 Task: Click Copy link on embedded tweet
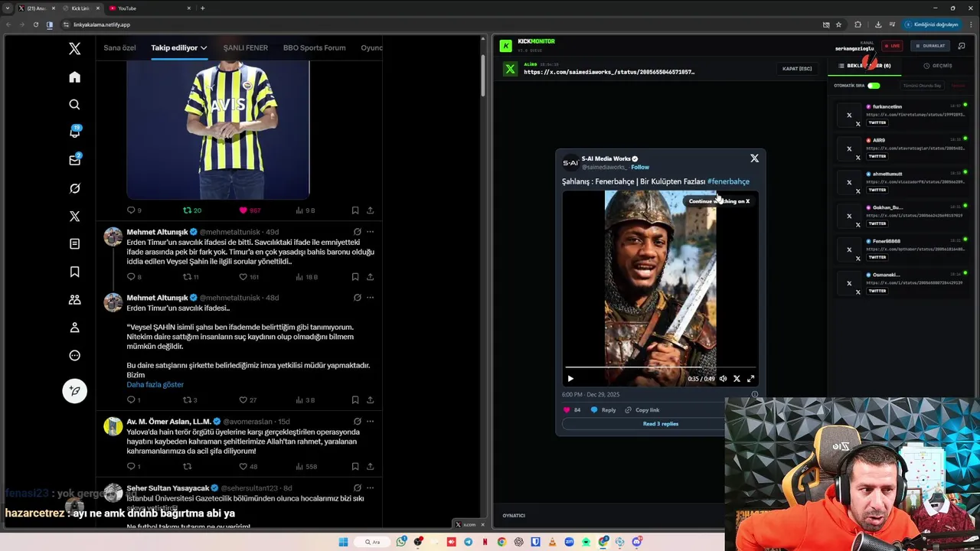(x=642, y=410)
